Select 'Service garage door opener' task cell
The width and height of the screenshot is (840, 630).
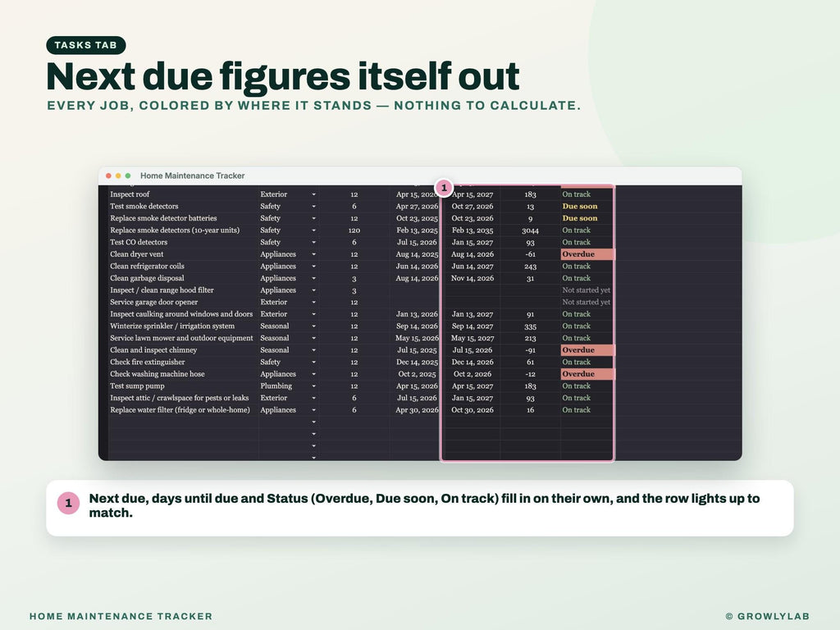point(183,302)
